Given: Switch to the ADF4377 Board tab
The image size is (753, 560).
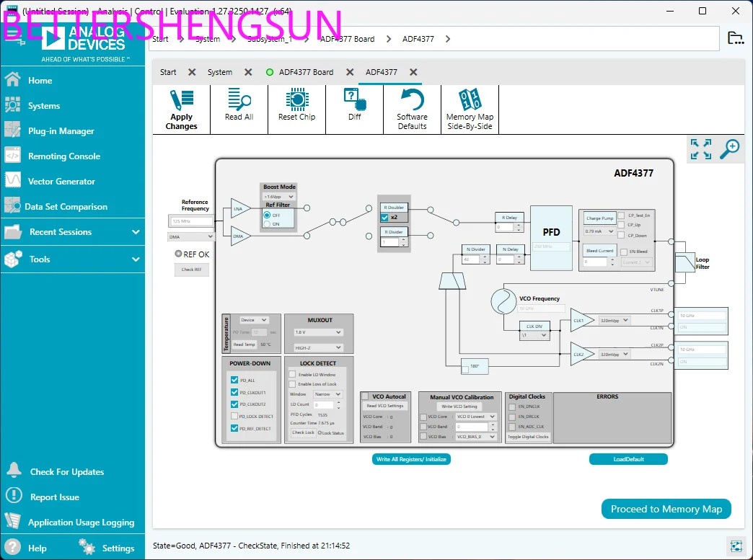Looking at the screenshot, I should pyautogui.click(x=306, y=72).
